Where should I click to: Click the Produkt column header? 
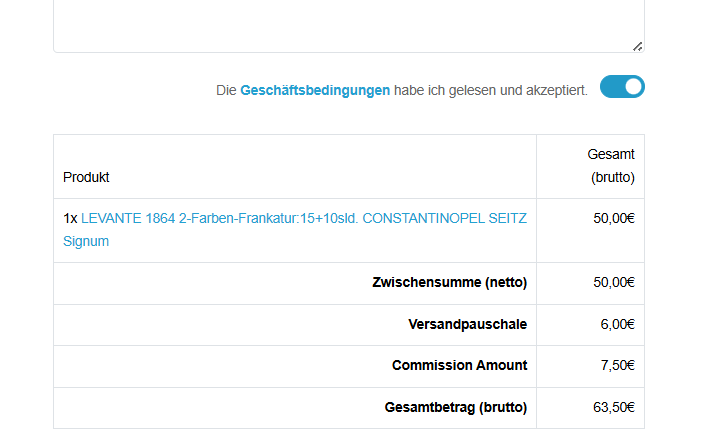click(86, 177)
